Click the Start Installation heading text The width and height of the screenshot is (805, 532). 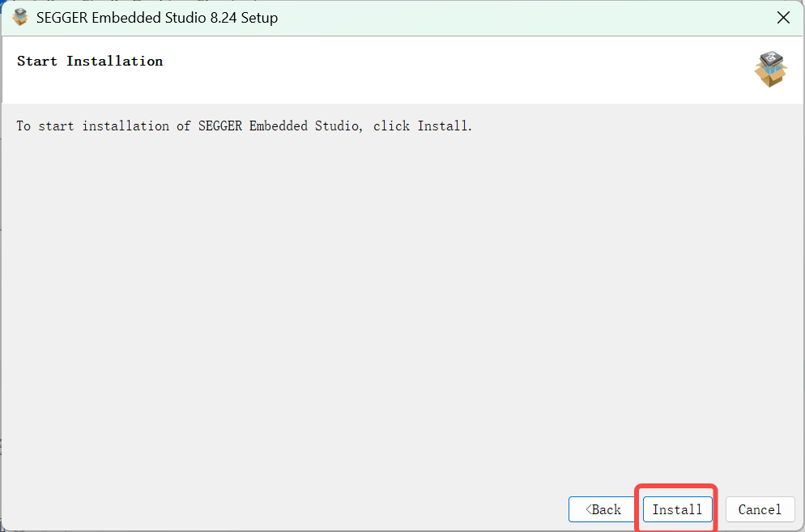(89, 61)
